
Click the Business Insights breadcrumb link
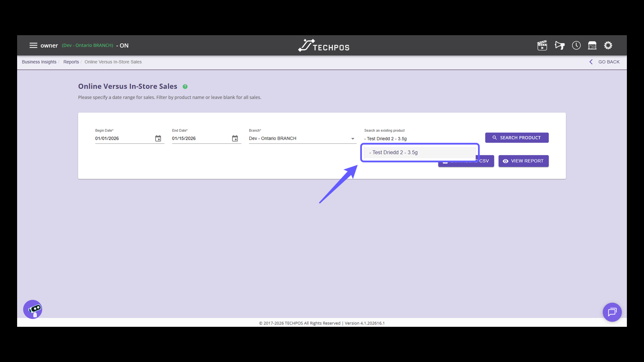(39, 62)
